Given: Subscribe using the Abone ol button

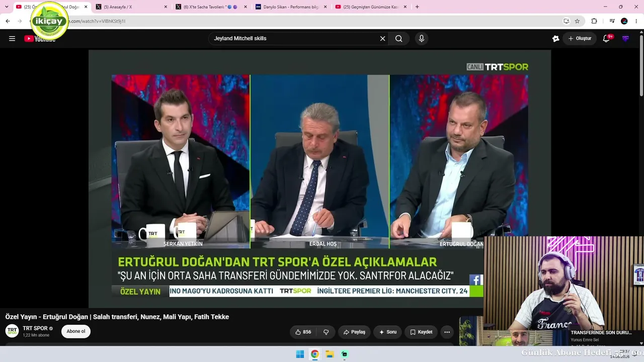Looking at the screenshot, I should click(x=76, y=331).
